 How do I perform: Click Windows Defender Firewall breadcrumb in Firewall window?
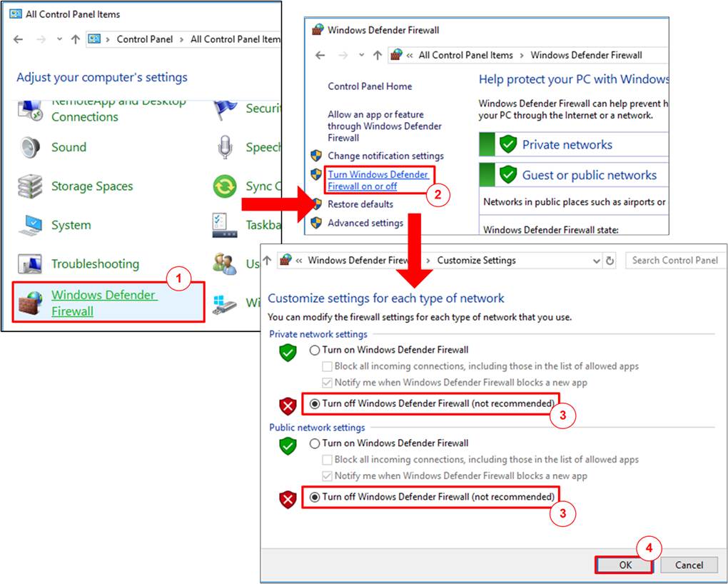pyautogui.click(x=587, y=55)
